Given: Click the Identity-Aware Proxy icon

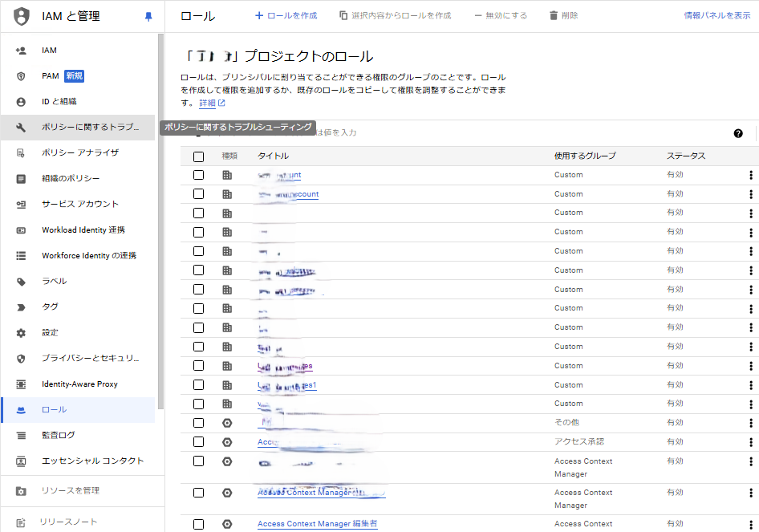Looking at the screenshot, I should point(21,384).
